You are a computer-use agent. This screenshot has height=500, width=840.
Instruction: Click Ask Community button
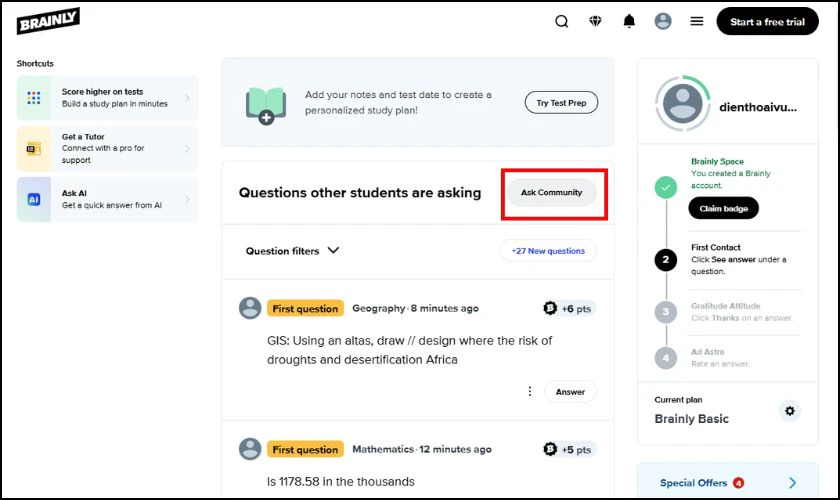[x=551, y=192]
